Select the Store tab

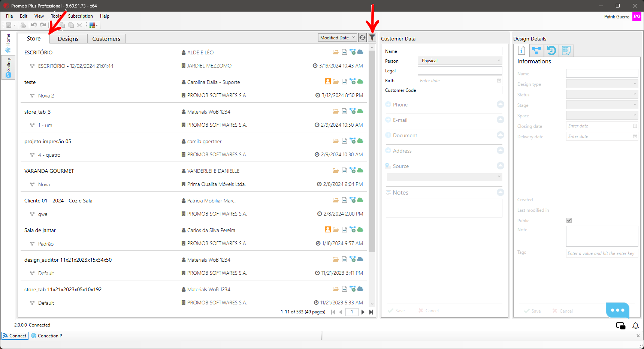[34, 38]
